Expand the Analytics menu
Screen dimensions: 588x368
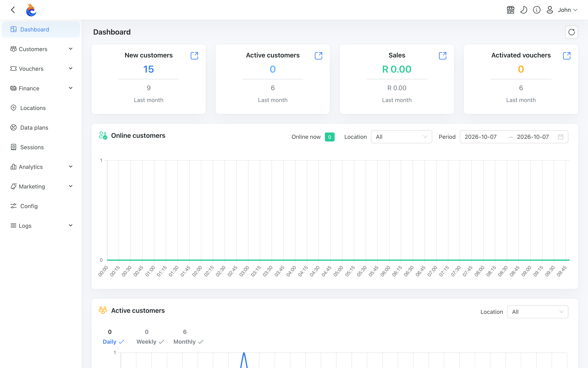click(41, 167)
